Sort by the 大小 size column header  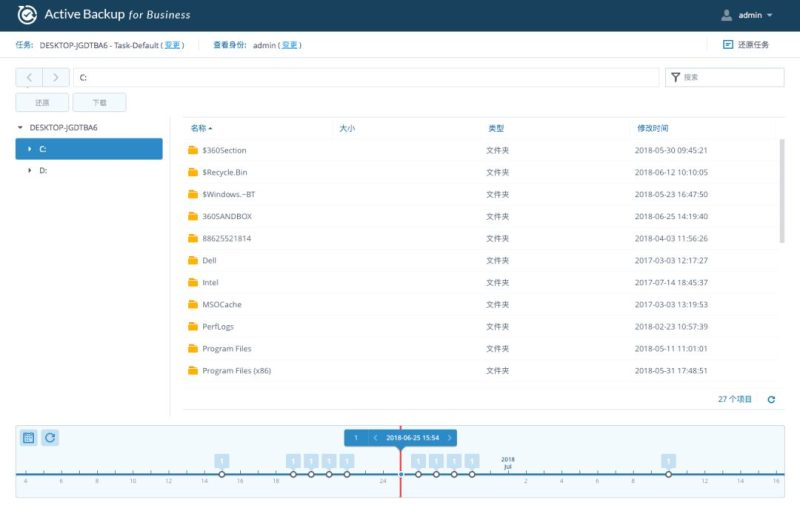point(347,128)
